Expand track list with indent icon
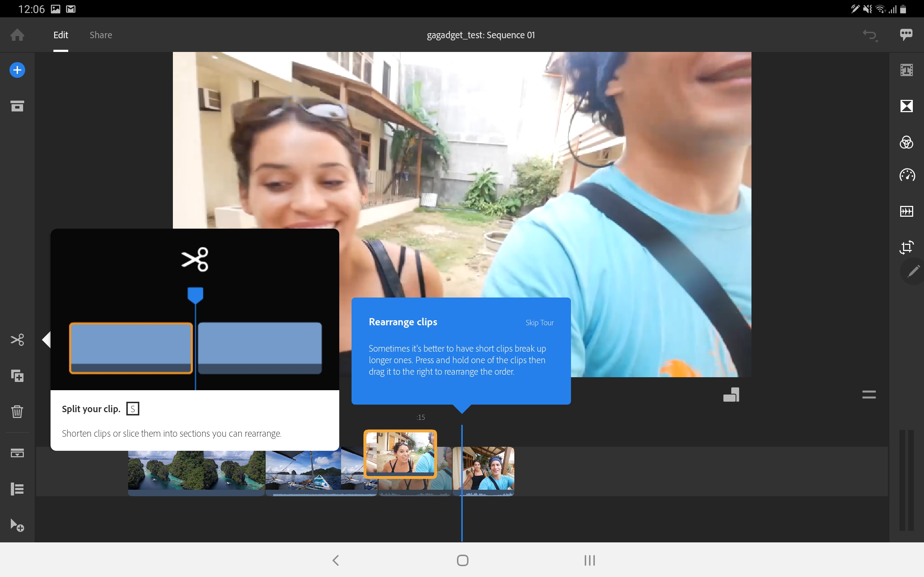 pos(17,489)
